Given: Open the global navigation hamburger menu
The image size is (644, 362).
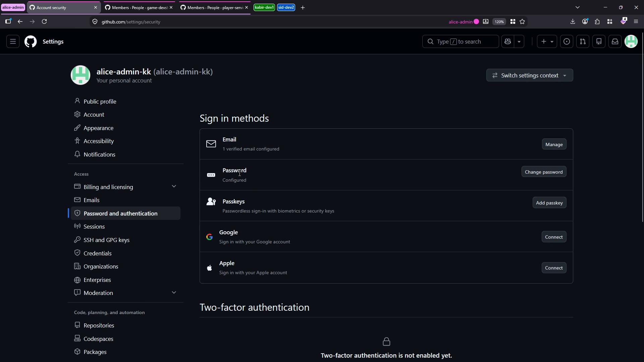Looking at the screenshot, I should coord(13,42).
